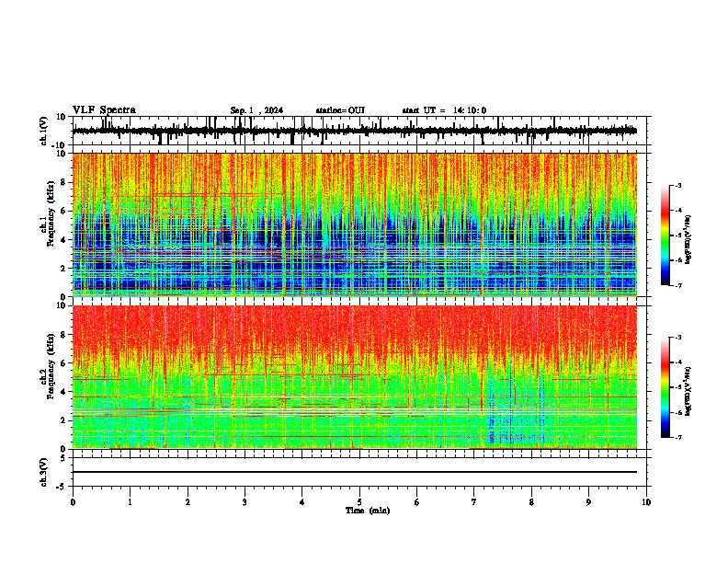Select the "start UT = 14:10: 0" text
This screenshot has height=563, width=728.
coord(444,110)
